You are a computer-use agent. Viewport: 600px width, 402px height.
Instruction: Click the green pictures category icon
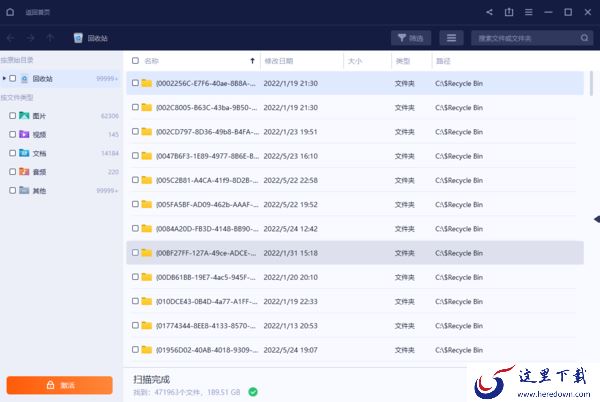click(24, 116)
